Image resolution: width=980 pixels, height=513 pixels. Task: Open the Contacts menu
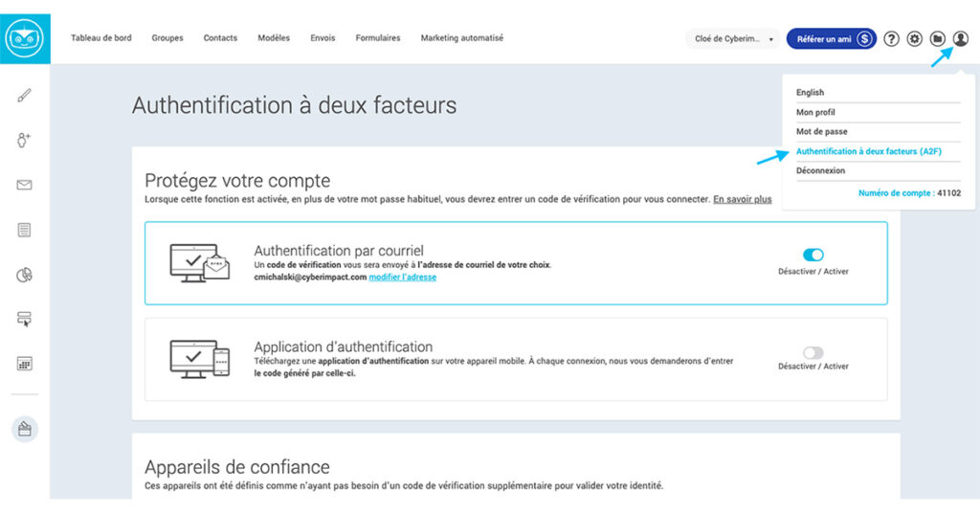click(220, 38)
